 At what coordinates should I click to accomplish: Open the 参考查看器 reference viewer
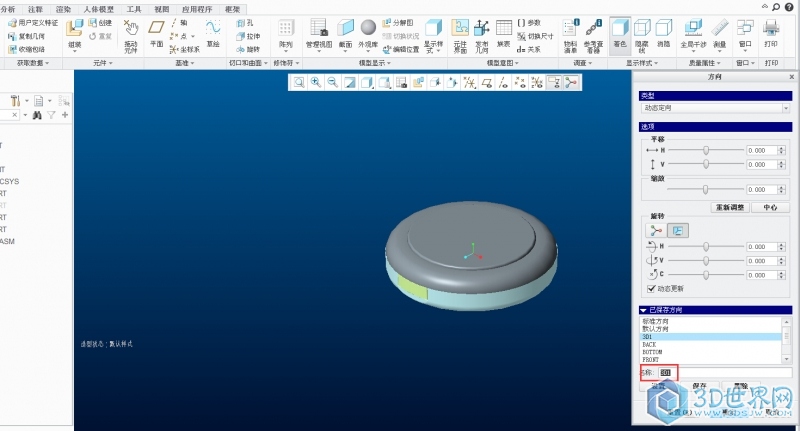click(x=593, y=36)
